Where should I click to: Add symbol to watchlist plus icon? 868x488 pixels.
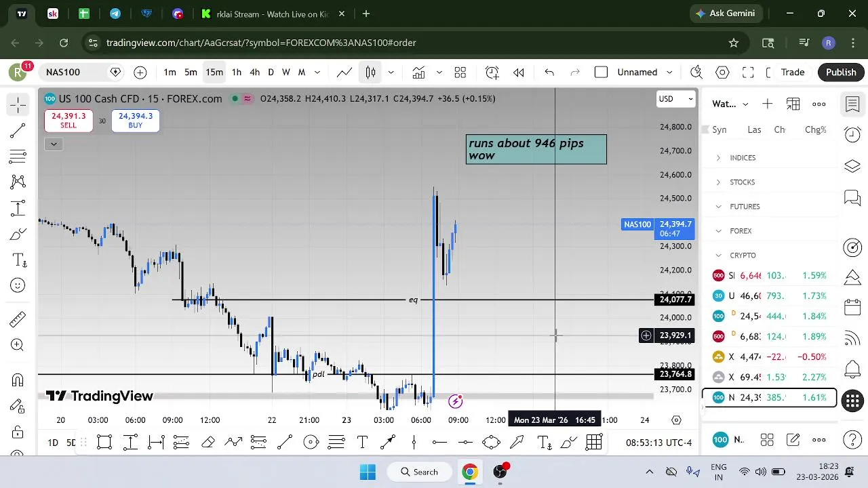tap(767, 104)
